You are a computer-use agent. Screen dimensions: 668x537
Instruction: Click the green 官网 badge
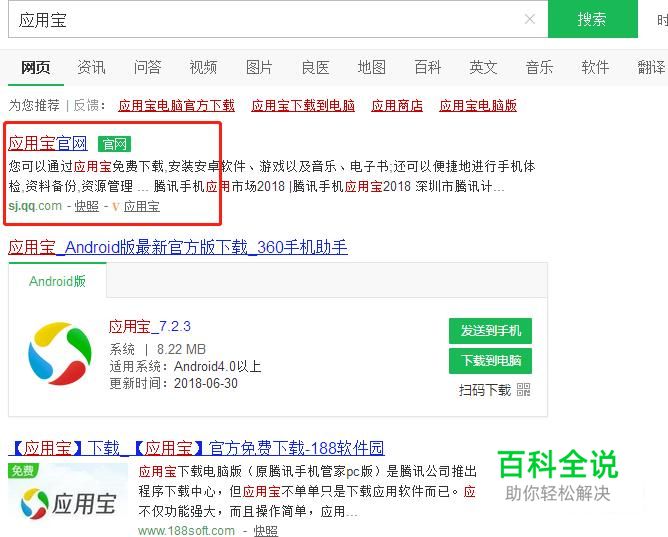[x=114, y=144]
